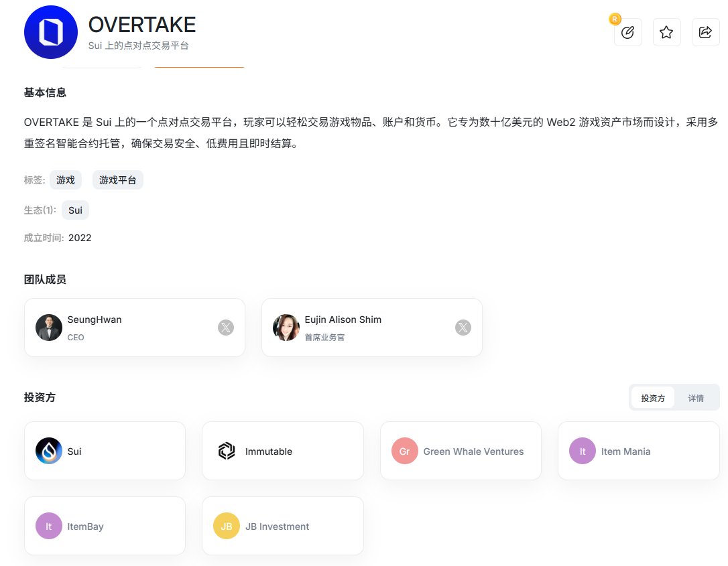Open the Sui investor name
Viewport: 728px width, 566px height.
(74, 451)
